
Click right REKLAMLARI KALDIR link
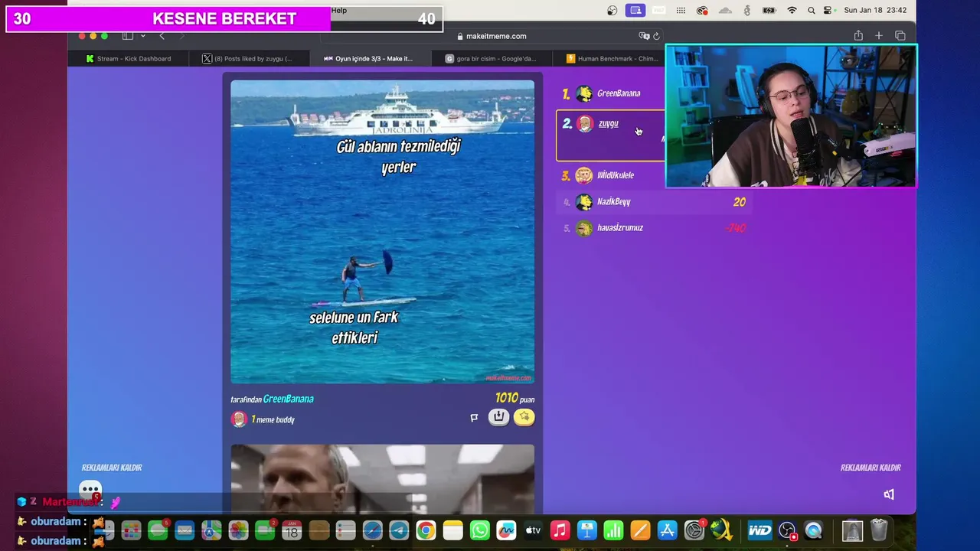coord(871,468)
